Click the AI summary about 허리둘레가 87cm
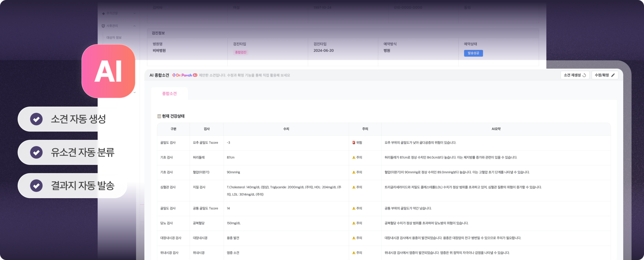This screenshot has height=260, width=644. pos(451,158)
